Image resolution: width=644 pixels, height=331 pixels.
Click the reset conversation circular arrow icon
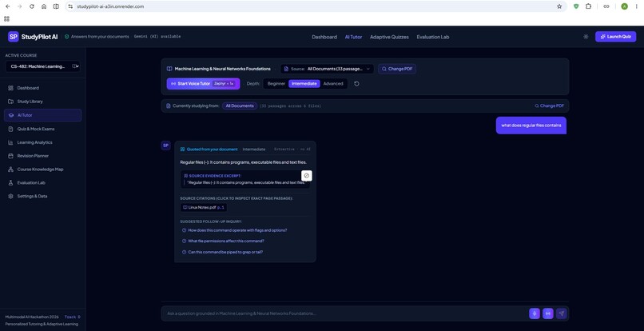pyautogui.click(x=356, y=83)
